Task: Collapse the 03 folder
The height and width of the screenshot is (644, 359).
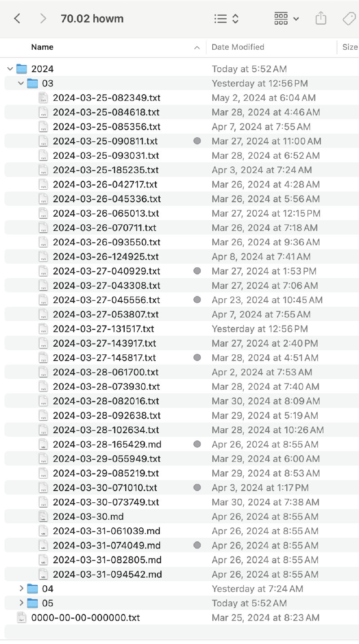Action: [21, 83]
